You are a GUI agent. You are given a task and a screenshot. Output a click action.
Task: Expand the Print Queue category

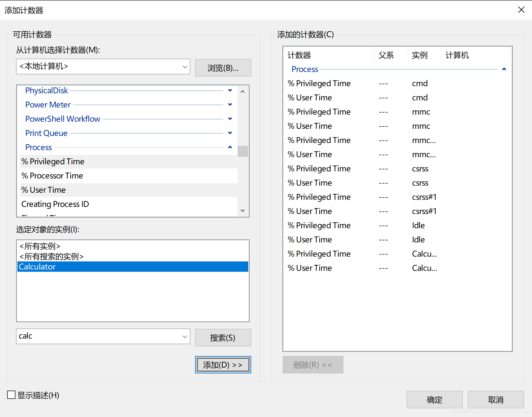[x=230, y=133]
